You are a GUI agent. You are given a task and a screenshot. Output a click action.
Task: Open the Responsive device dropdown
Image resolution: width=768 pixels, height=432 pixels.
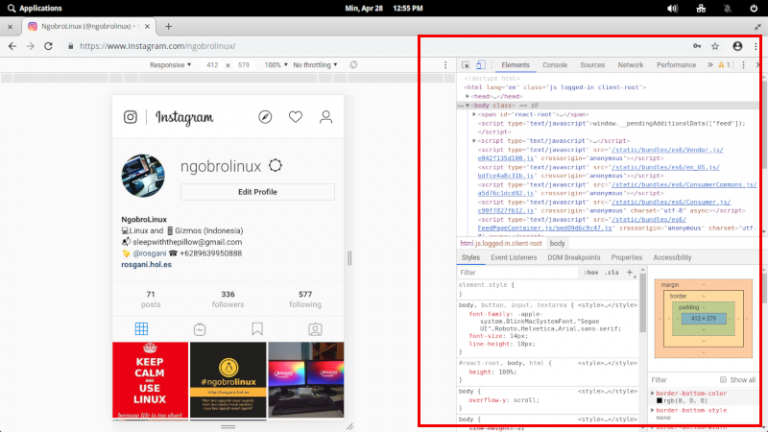[x=170, y=65]
